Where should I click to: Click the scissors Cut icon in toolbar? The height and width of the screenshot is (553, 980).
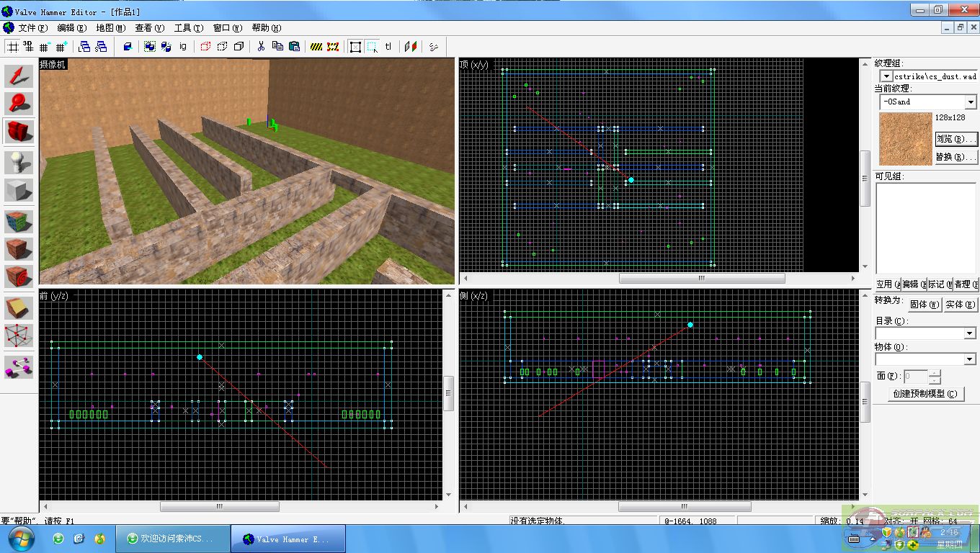(259, 47)
